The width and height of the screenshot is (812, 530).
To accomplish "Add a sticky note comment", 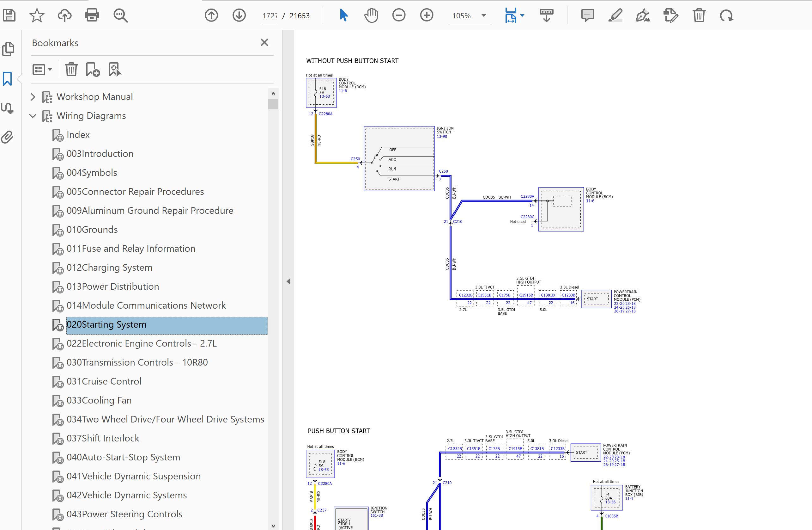I will coord(587,15).
